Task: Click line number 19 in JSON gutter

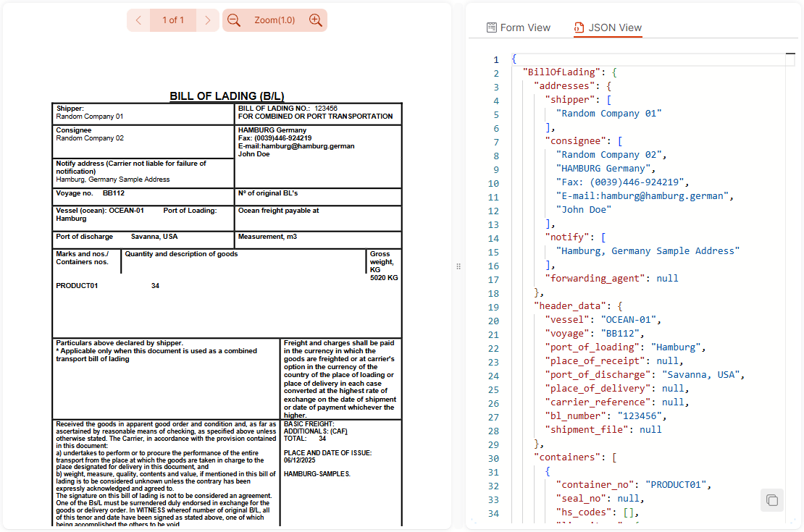Action: pyautogui.click(x=493, y=308)
